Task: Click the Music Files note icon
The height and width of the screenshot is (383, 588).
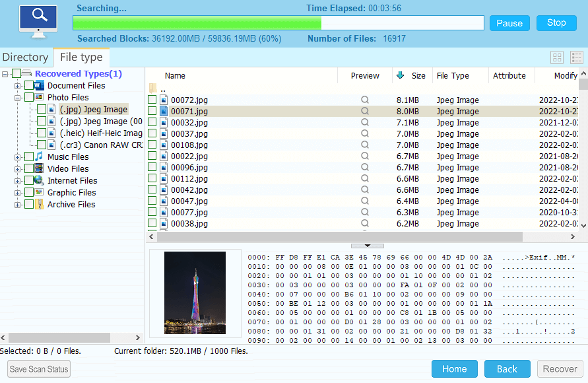Action: coord(39,157)
